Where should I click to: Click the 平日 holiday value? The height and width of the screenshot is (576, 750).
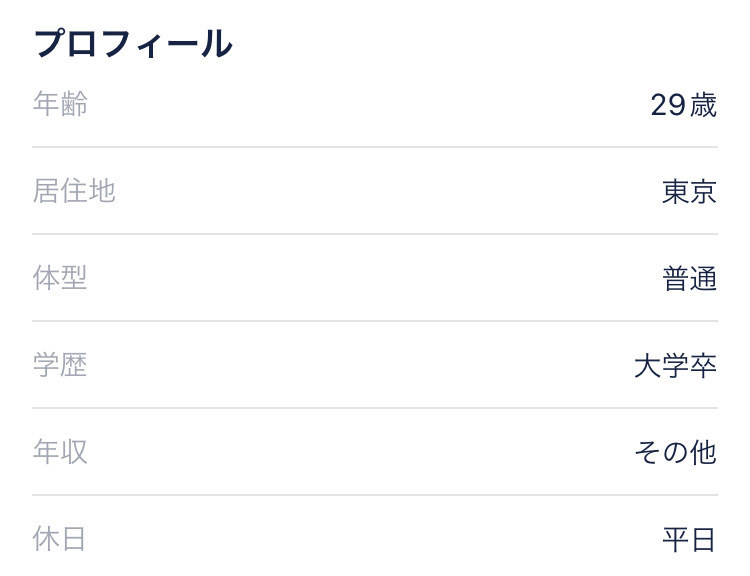(x=689, y=539)
